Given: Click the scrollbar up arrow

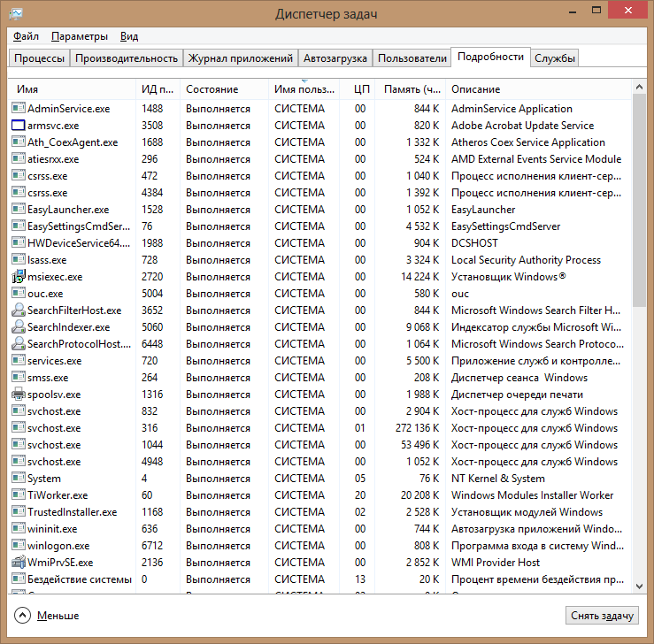Looking at the screenshot, I should tap(639, 87).
